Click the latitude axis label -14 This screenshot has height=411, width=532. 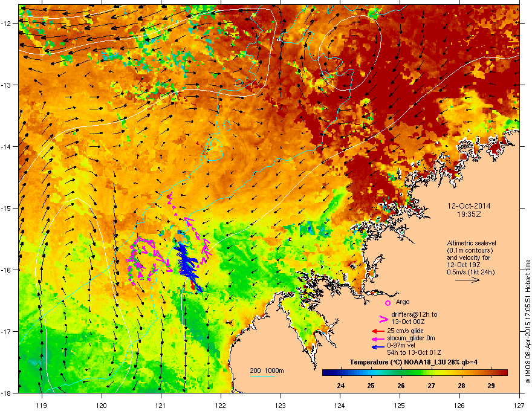tap(6, 146)
